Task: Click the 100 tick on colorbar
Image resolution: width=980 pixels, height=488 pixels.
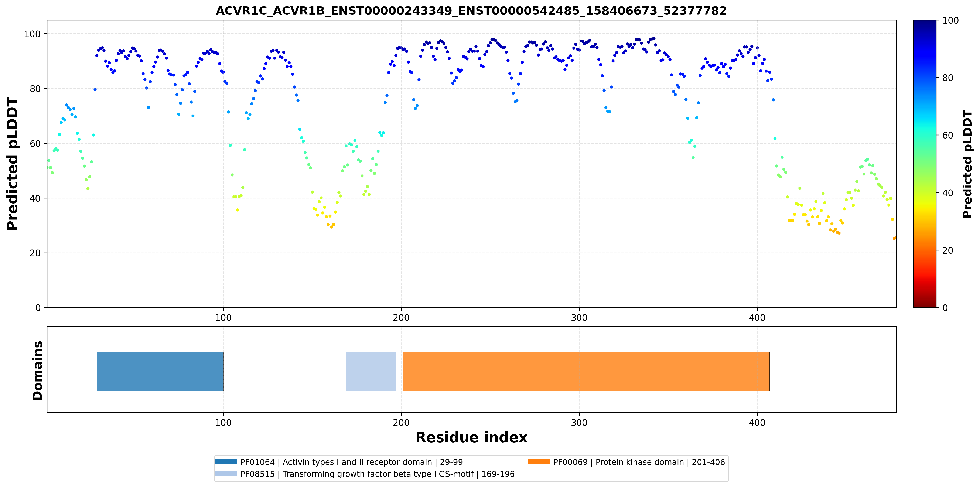Action: tap(950, 21)
